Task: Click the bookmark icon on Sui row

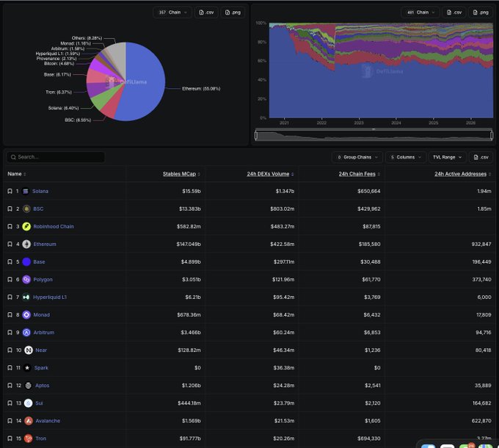Action: pos(10,403)
